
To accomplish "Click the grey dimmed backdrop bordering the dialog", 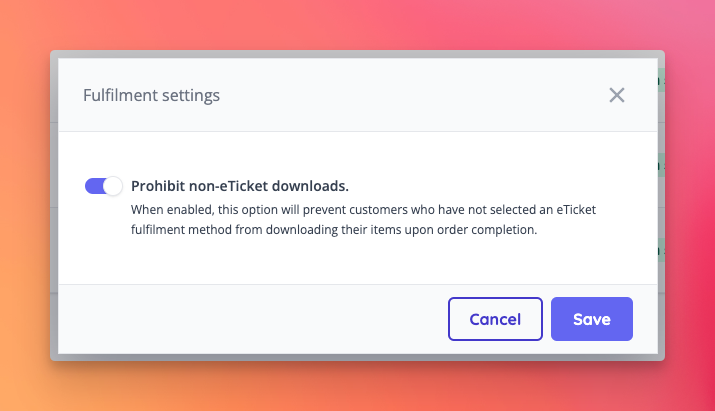I will coord(54,205).
